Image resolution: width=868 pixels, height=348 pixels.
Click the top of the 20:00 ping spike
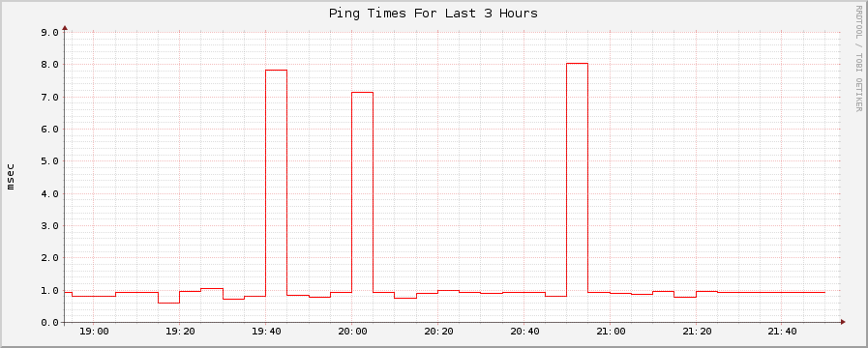tap(363, 93)
